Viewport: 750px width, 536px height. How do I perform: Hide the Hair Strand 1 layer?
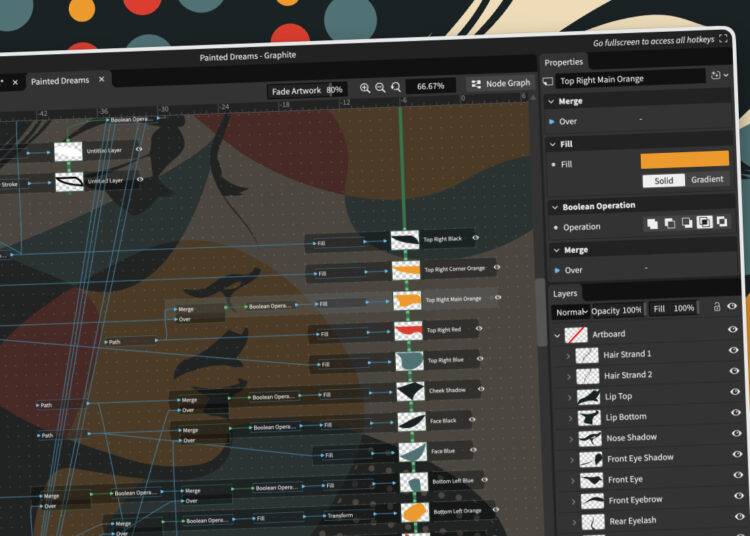[x=733, y=350]
